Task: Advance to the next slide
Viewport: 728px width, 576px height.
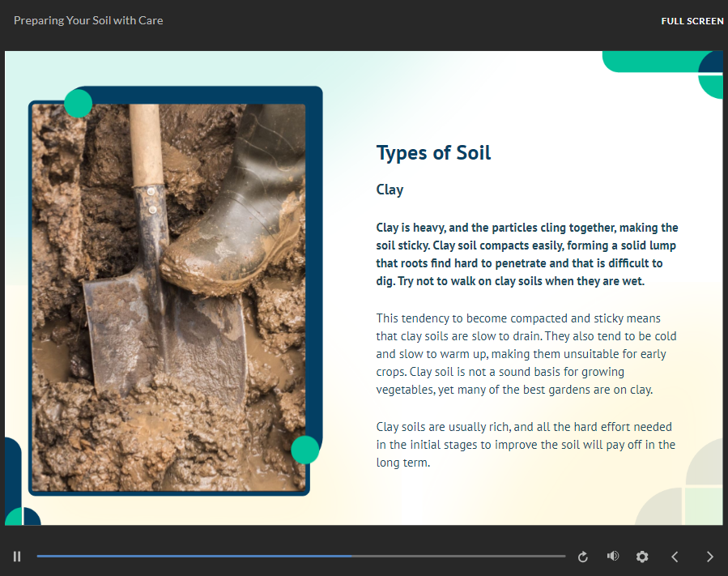Action: point(709,557)
